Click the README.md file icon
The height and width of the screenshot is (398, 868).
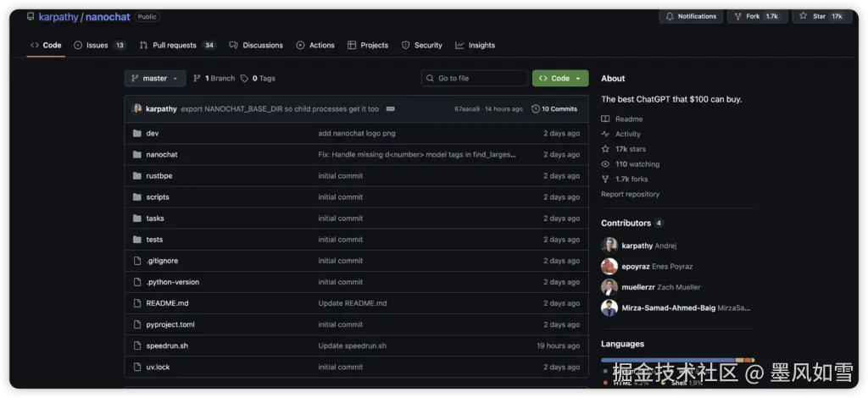[137, 303]
